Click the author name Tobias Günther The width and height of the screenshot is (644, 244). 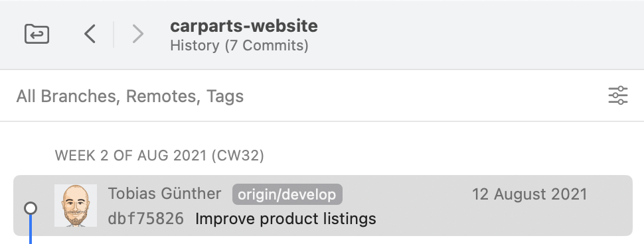click(x=164, y=194)
